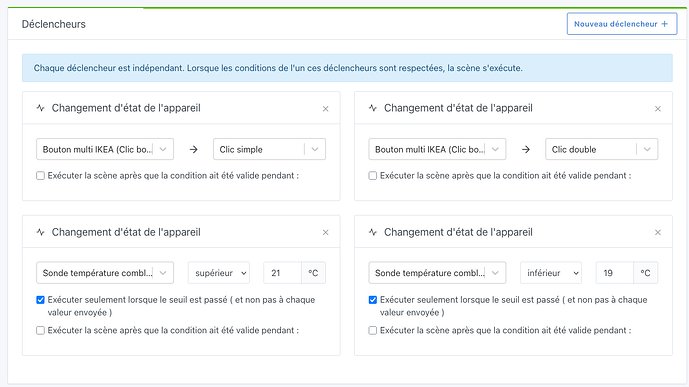The height and width of the screenshot is (387, 689).
Task: Click the card title above inférieur 19
Action: pos(458,232)
